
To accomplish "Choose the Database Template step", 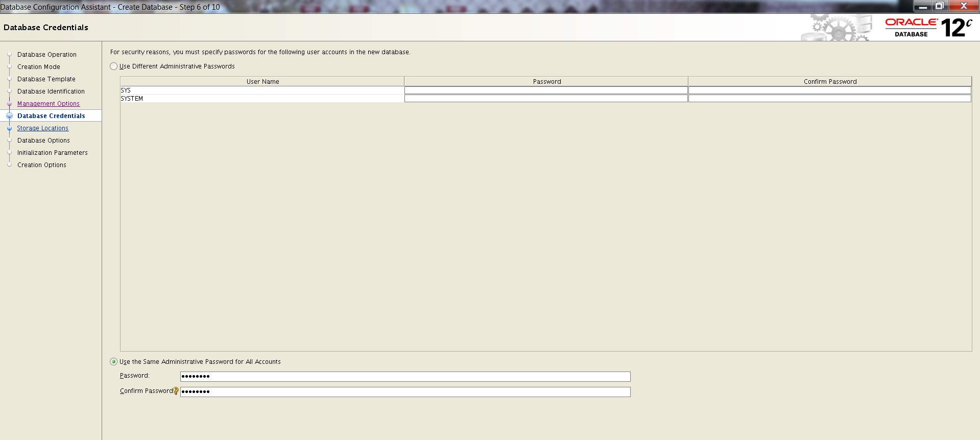I will [x=46, y=79].
